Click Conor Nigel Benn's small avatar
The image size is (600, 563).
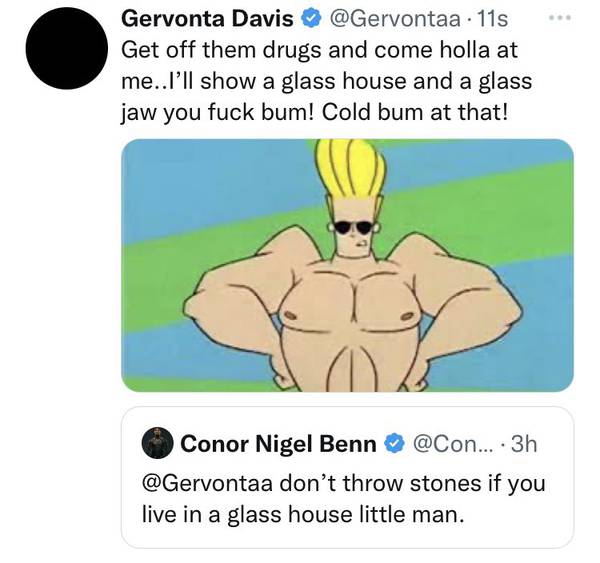[x=156, y=442]
